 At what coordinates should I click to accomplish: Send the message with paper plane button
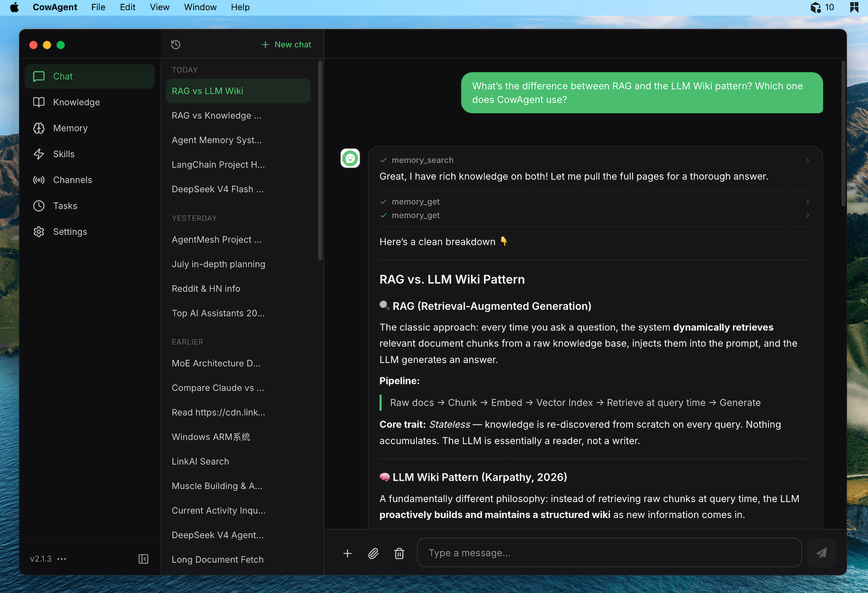coord(822,553)
